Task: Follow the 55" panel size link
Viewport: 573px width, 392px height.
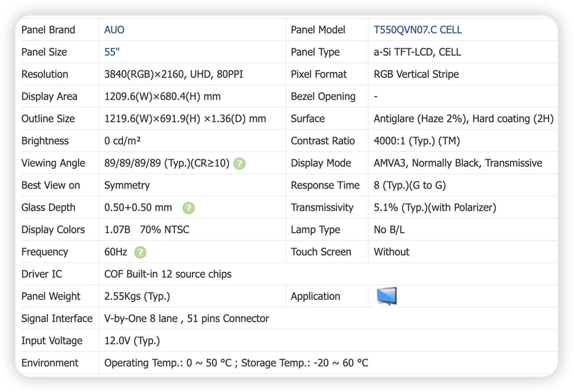Action: click(x=112, y=52)
